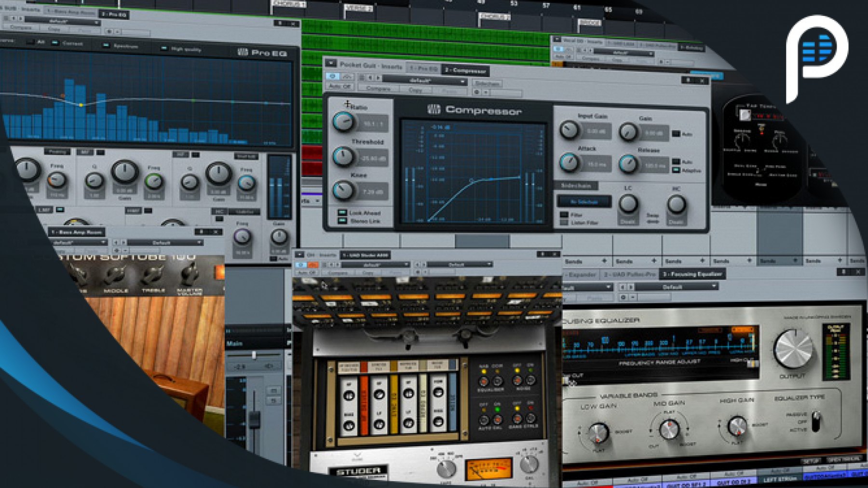Turn the Low Gain knob
The width and height of the screenshot is (868, 488).
pos(598,432)
